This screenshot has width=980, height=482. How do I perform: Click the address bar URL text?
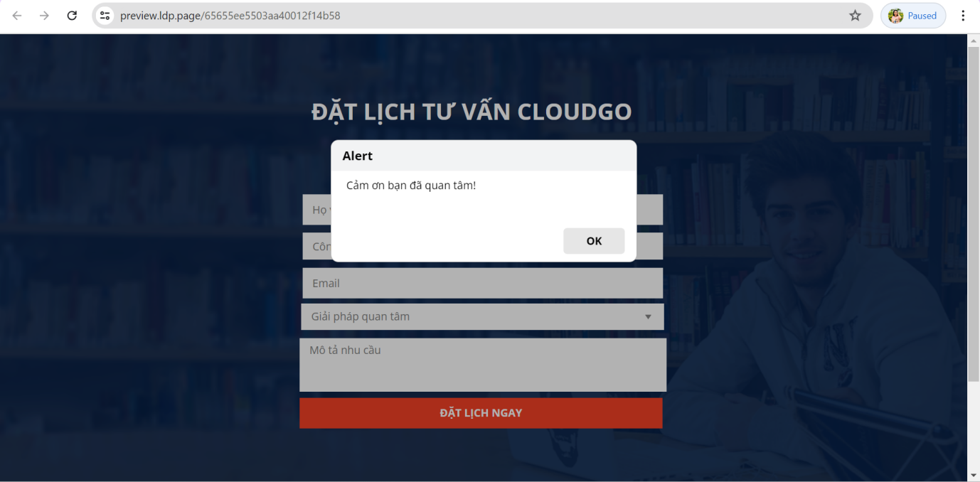pos(230,16)
